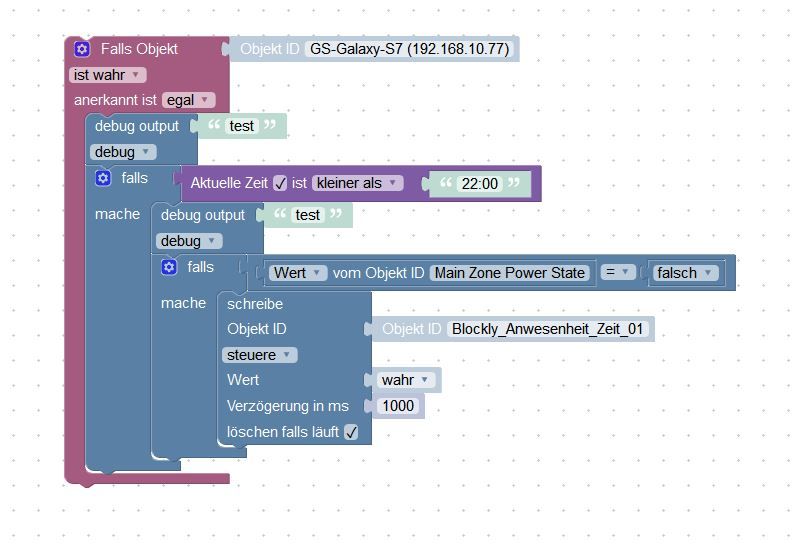The width and height of the screenshot is (795, 553).
Task: Open gear mutator on nested falls block
Action: (x=169, y=267)
